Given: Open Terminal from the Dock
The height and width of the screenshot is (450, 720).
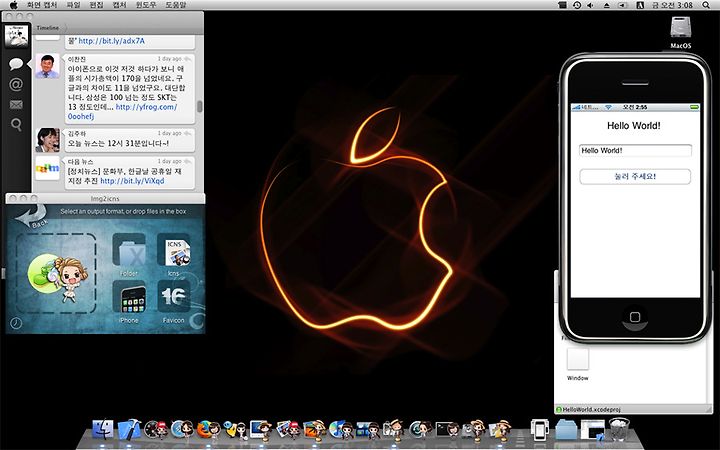Looking at the screenshot, I should click(x=447, y=430).
